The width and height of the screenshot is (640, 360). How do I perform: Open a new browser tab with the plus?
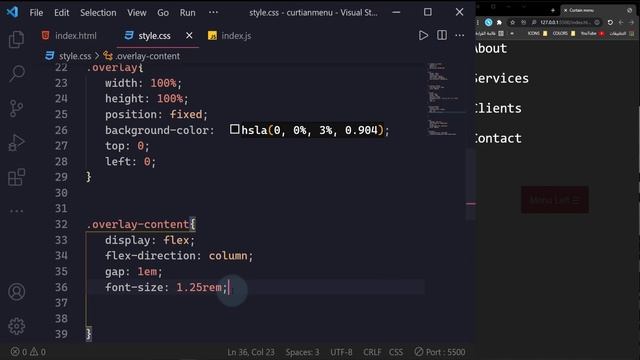tap(553, 10)
